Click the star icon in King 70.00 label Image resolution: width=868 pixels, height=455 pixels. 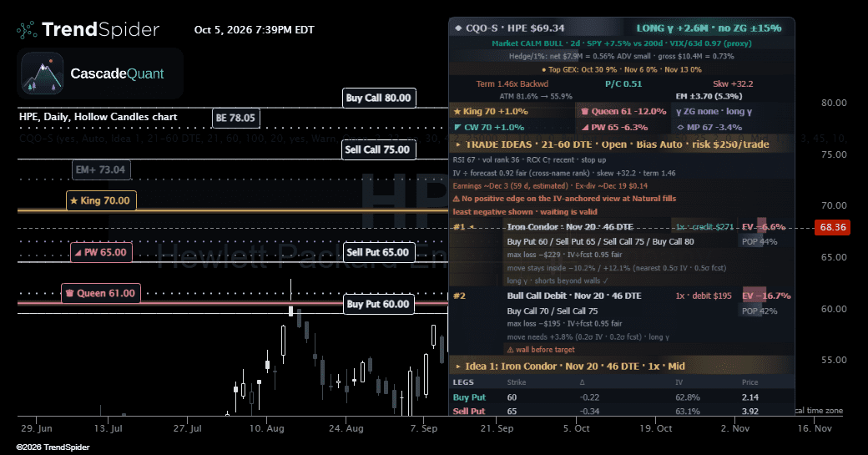click(73, 201)
